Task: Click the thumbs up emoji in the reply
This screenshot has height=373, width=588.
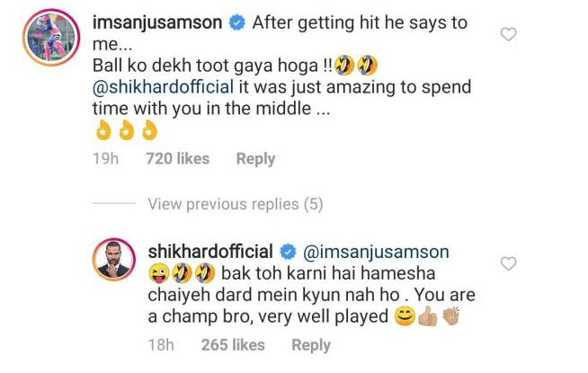Action: [427, 316]
